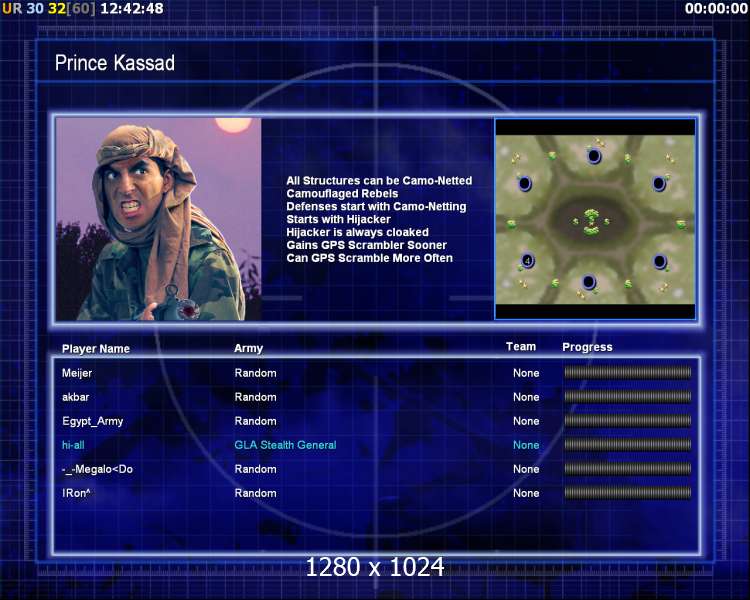Click Egypt_Army's team value None
The image size is (750, 600).
526,421
